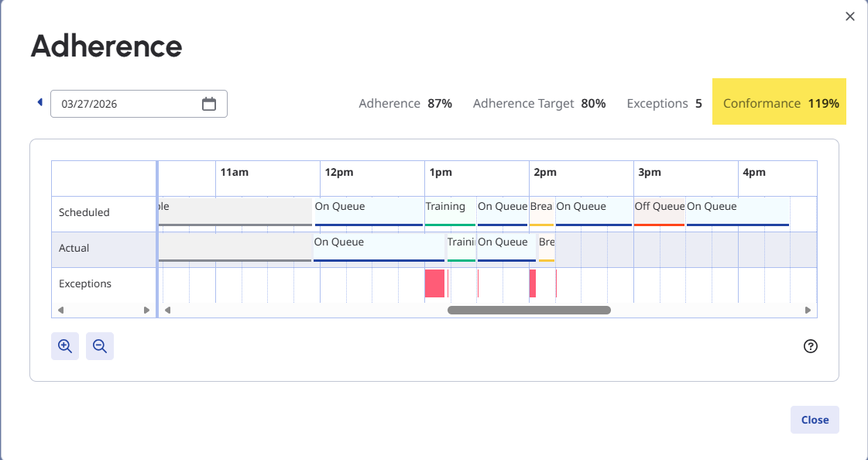This screenshot has width=868, height=460.
Task: Click the red exception marker at 2pm
Action: 533,283
